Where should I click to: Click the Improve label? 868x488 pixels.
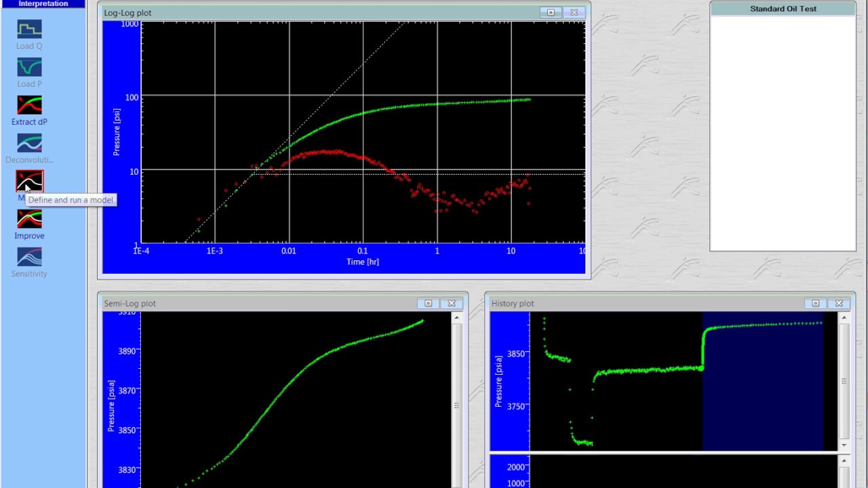tap(29, 236)
